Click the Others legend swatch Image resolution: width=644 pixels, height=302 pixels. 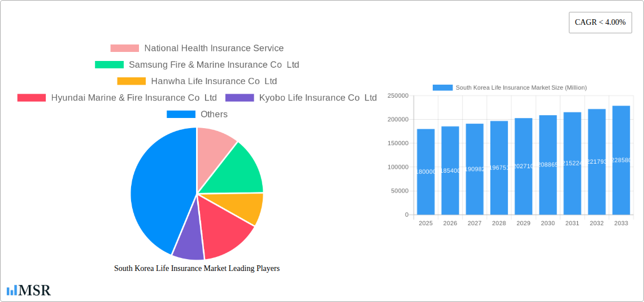[181, 114]
